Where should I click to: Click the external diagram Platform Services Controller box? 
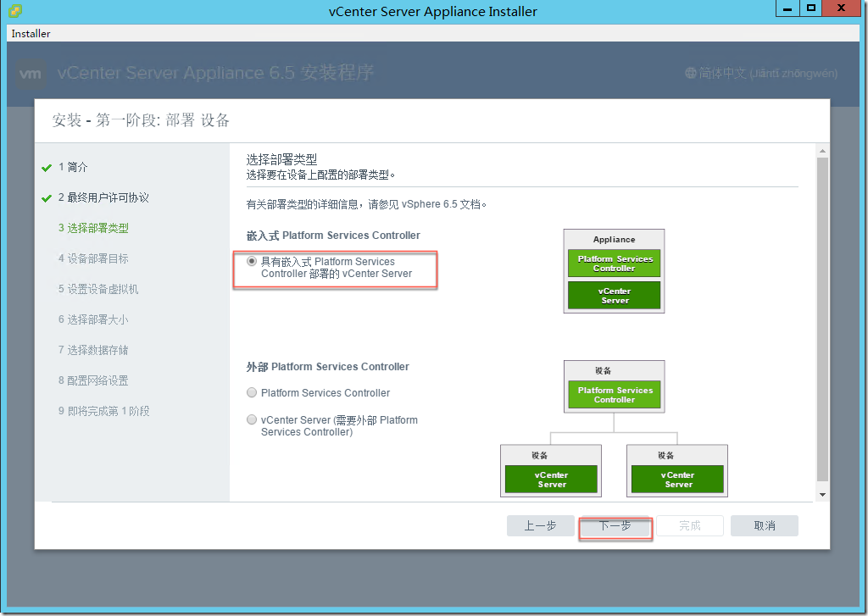point(615,395)
